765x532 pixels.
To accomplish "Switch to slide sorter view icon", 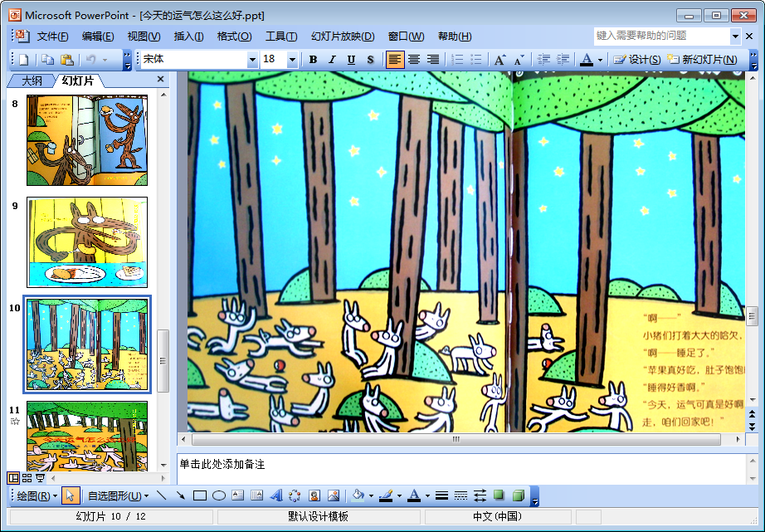I will 27,478.
